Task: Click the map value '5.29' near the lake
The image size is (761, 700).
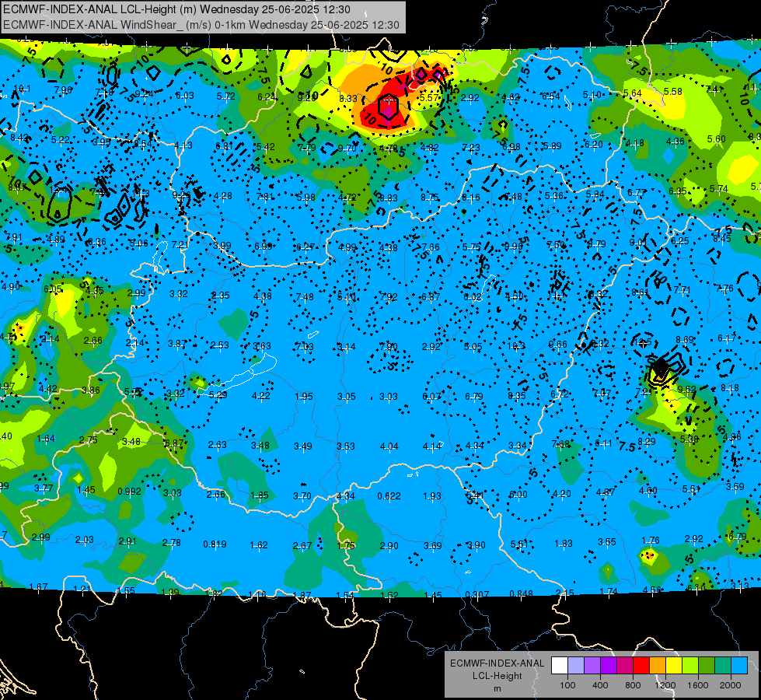Action: [218, 395]
